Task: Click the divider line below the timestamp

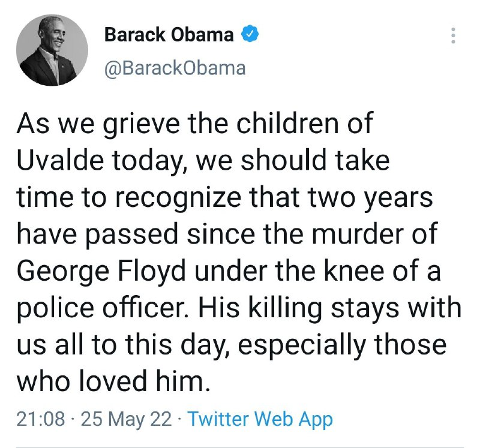Action: coord(240,447)
